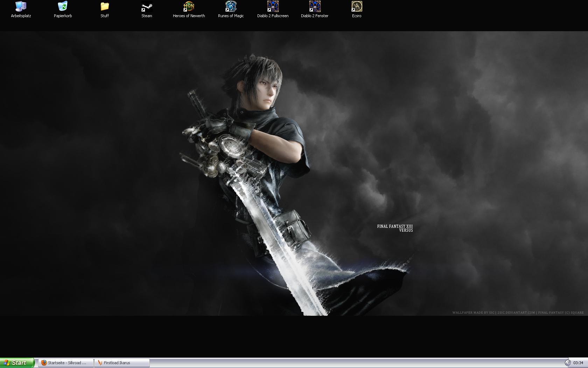Select the Diablo 2 Fenster shortcut
The height and width of the screenshot is (368, 588).
tap(315, 7)
